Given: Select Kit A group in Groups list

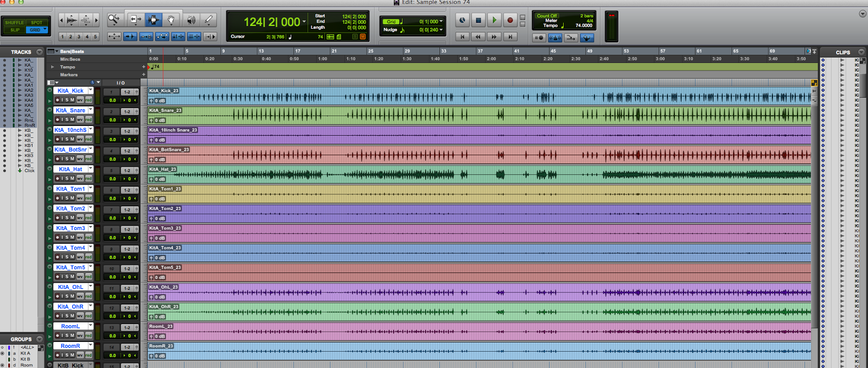Looking at the screenshot, I should click(25, 353).
